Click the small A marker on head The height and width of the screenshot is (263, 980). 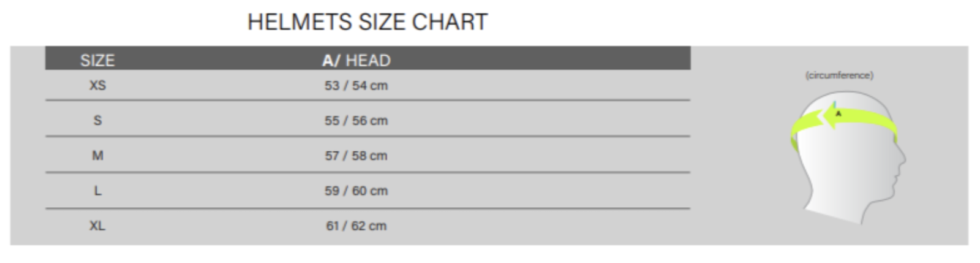coord(839,113)
